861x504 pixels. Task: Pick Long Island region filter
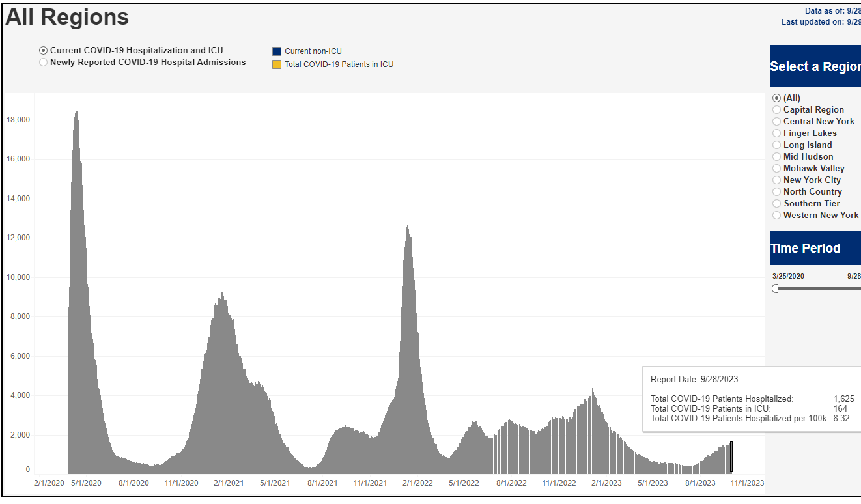tap(776, 145)
